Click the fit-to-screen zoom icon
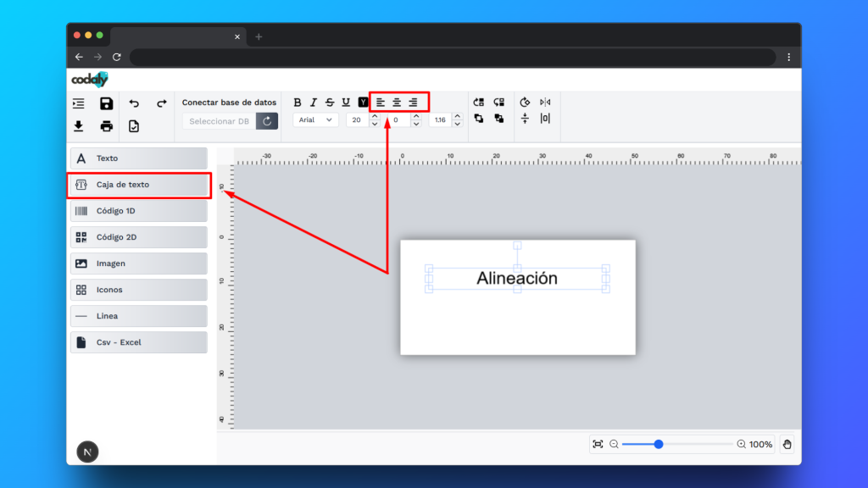This screenshot has height=488, width=868. pyautogui.click(x=598, y=444)
